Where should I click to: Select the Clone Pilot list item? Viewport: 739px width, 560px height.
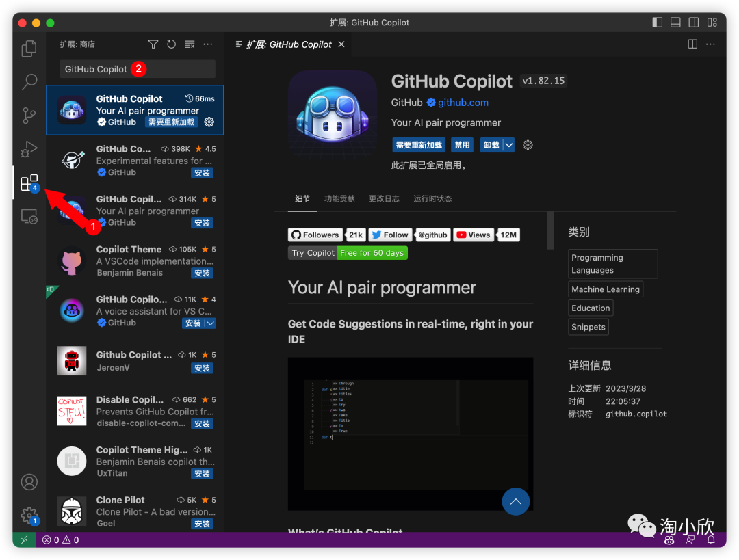(135, 511)
